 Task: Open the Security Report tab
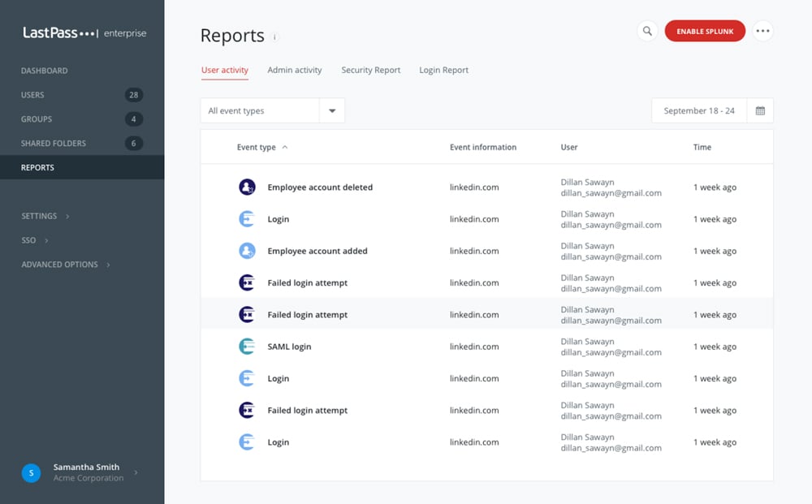click(370, 71)
